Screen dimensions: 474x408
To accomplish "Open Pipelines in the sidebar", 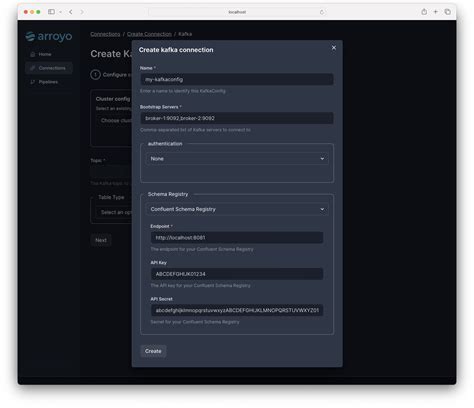I will click(x=49, y=82).
